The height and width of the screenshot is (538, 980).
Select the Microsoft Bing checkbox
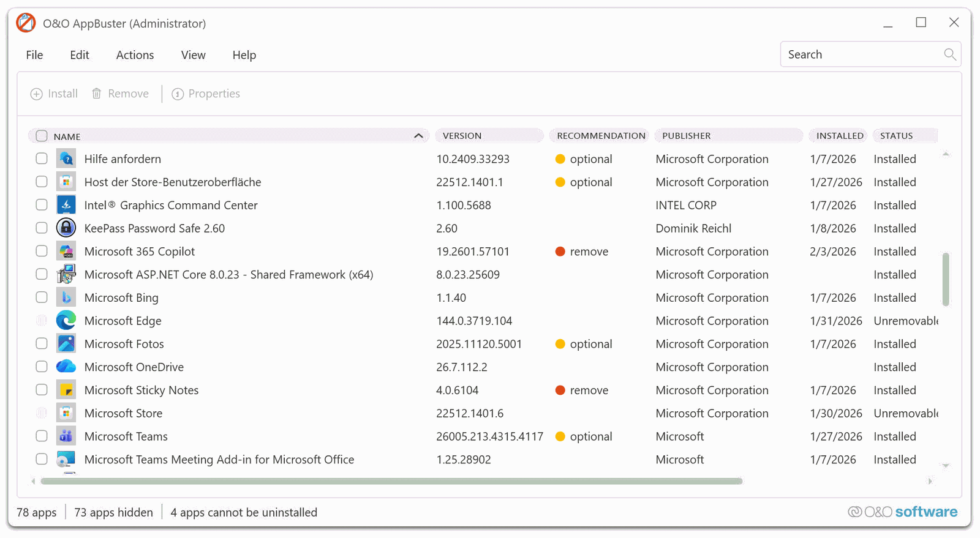click(x=42, y=297)
